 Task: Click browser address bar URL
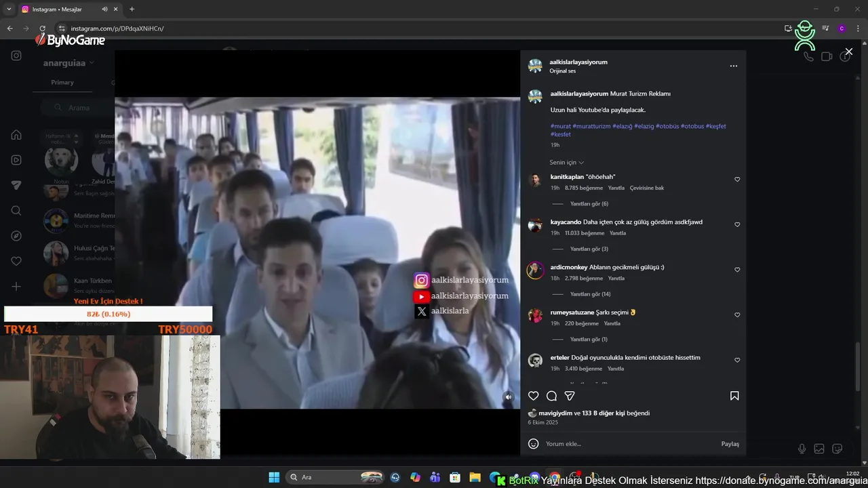click(x=117, y=28)
